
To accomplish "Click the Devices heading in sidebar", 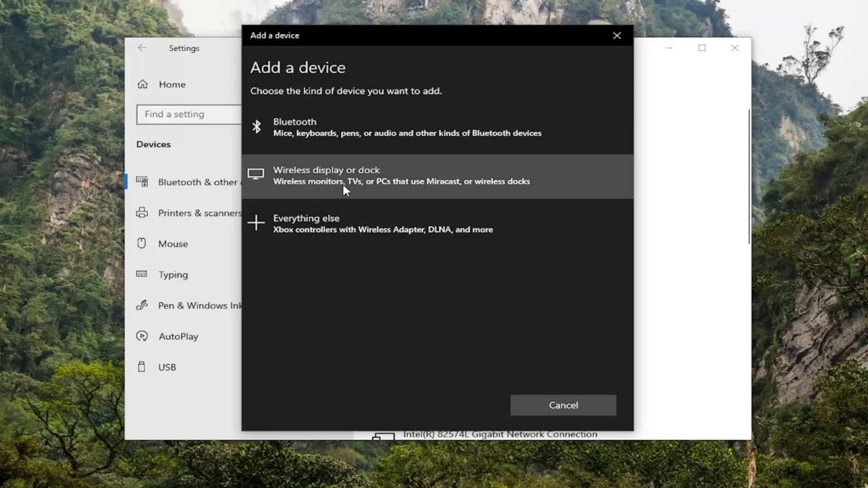I will (153, 144).
